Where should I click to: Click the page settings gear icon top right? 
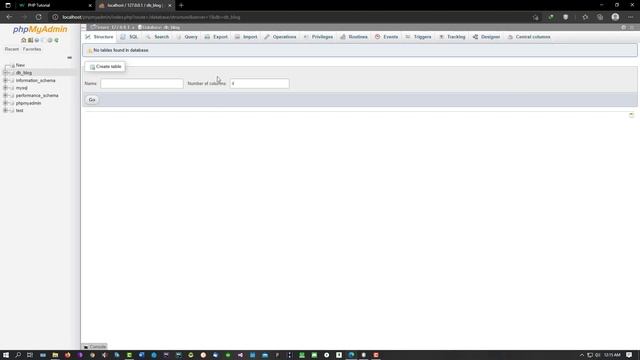(623, 27)
